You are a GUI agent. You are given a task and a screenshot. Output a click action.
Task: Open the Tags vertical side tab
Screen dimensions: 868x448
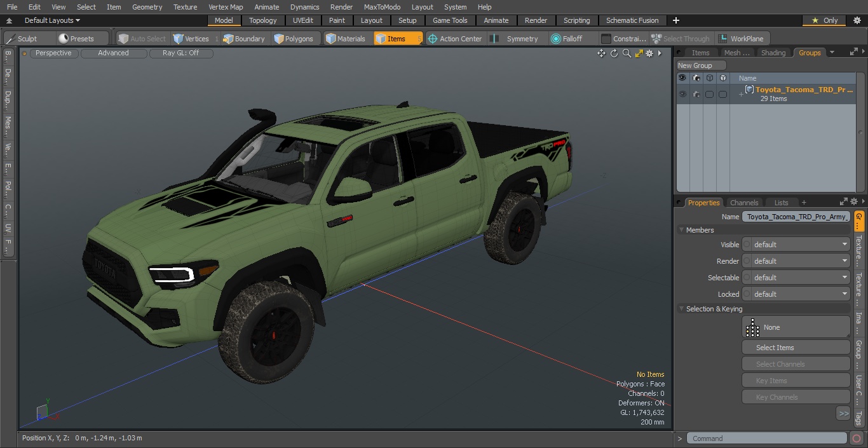pos(858,418)
